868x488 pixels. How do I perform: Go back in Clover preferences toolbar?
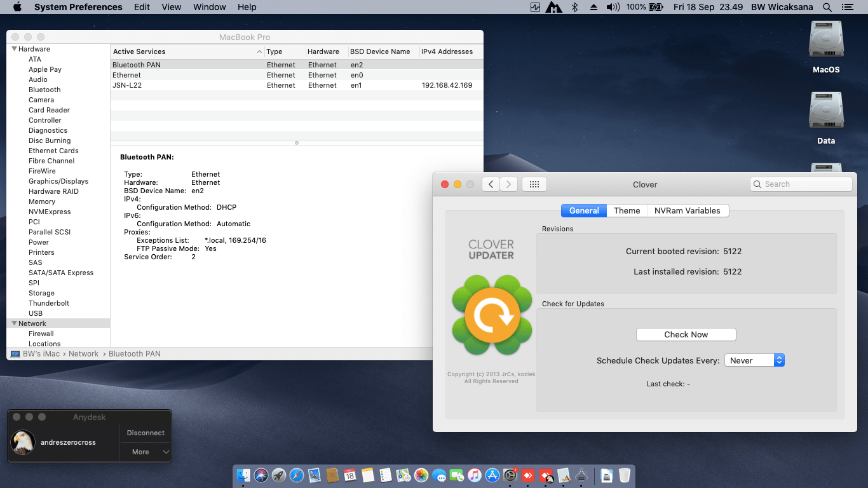(491, 184)
